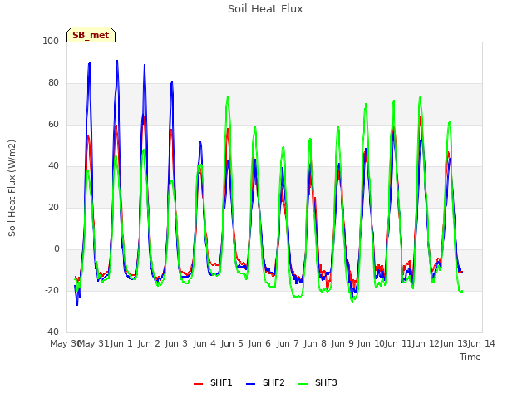
Task: Click the red SHF1 legend color marker
Action: coord(198,384)
